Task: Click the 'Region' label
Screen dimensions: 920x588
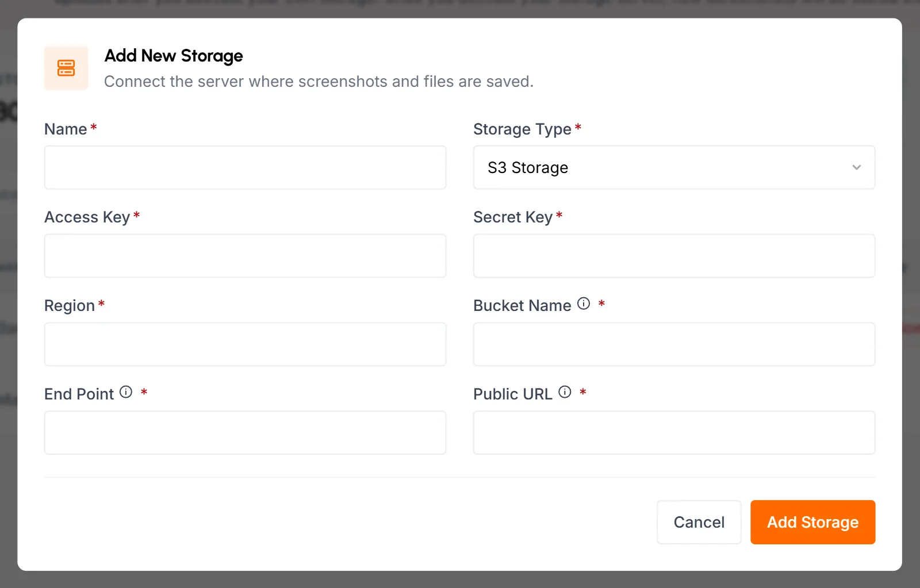Action: pyautogui.click(x=70, y=306)
